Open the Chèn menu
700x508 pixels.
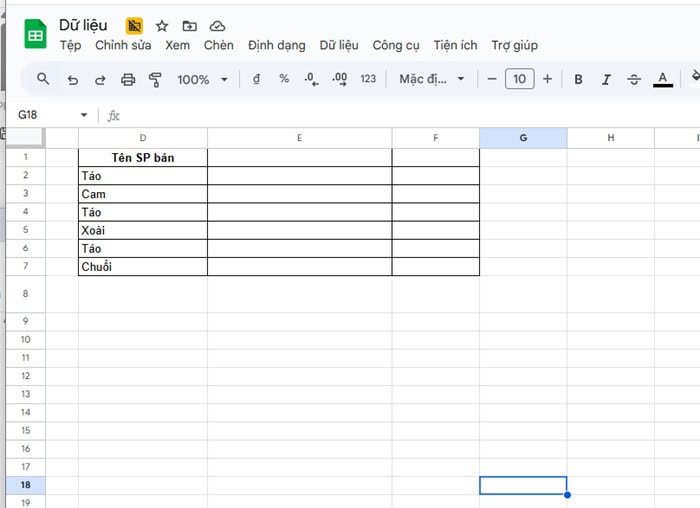[219, 45]
